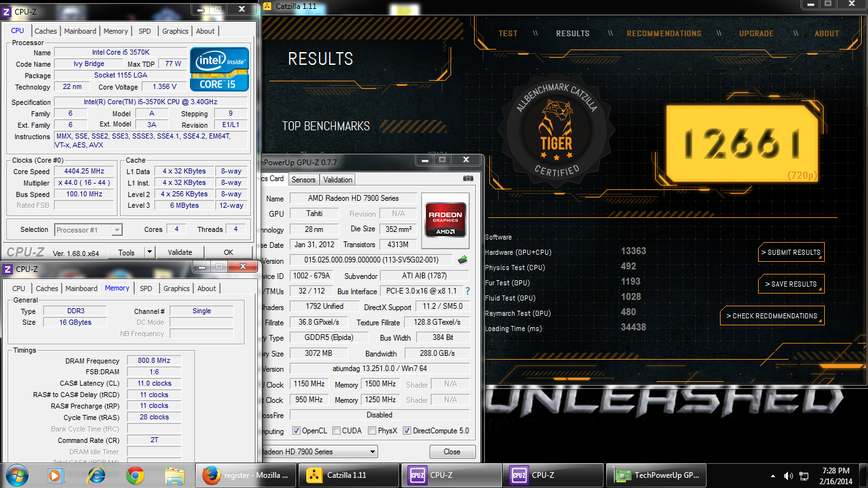
Task: Switch to the second CPU-Z taskbar item
Action: point(553,475)
